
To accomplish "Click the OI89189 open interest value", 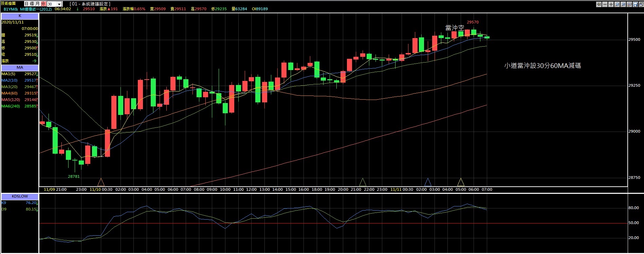I will [x=260, y=9].
